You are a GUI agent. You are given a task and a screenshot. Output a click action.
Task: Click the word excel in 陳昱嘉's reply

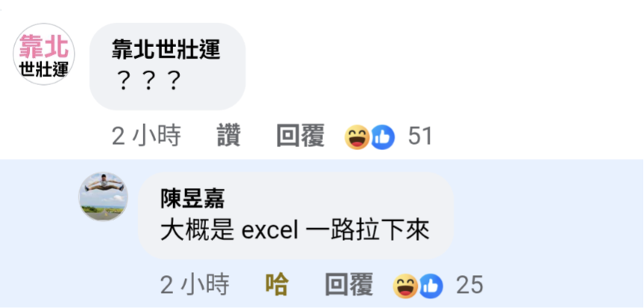(269, 233)
